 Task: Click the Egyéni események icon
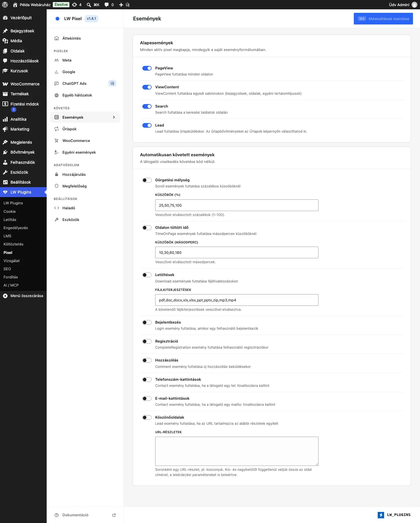(57, 152)
